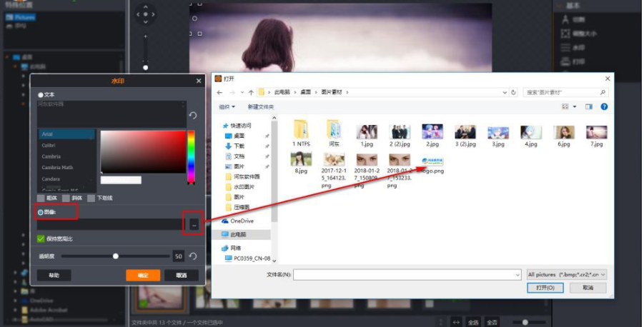Select the Cambria Math font
644x327 pixels.
[57, 167]
